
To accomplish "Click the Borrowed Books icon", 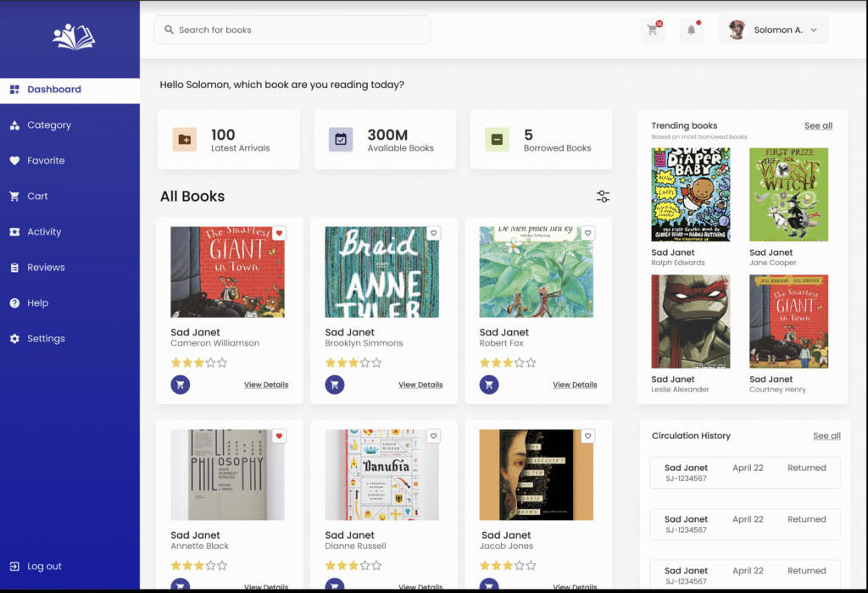I will [x=497, y=140].
